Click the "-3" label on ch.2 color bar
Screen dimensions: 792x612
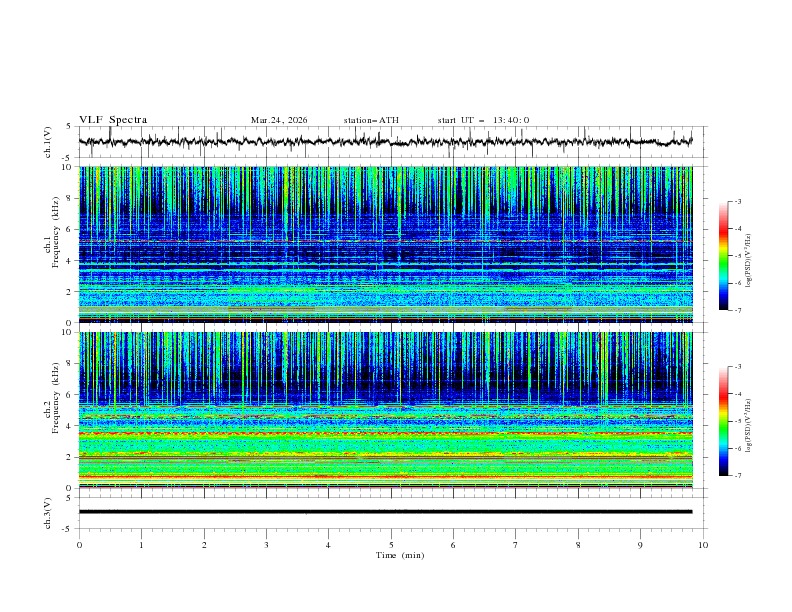click(x=738, y=367)
